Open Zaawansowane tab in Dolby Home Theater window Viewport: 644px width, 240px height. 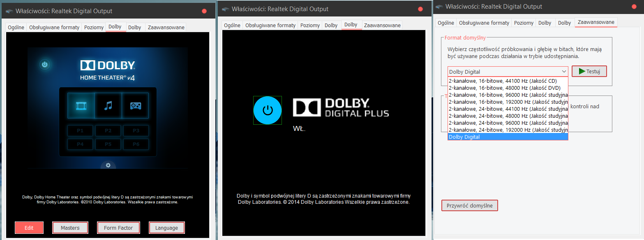click(x=165, y=28)
